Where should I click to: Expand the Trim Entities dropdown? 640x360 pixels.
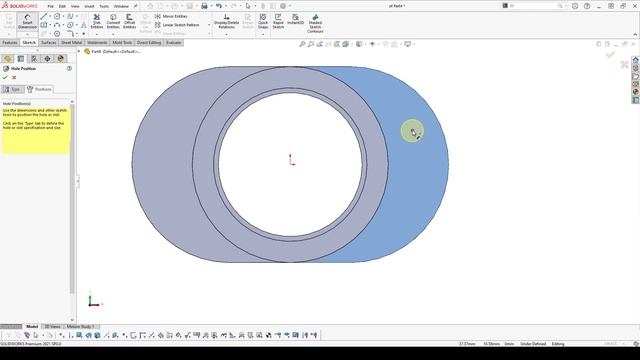point(97,34)
